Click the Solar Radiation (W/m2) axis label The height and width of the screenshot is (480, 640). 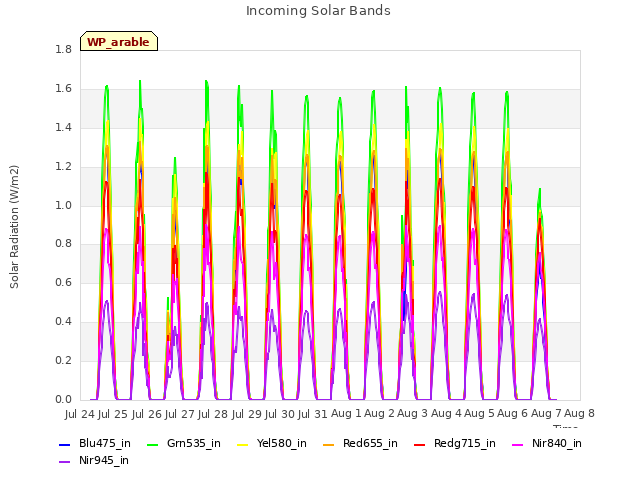tap(14, 227)
